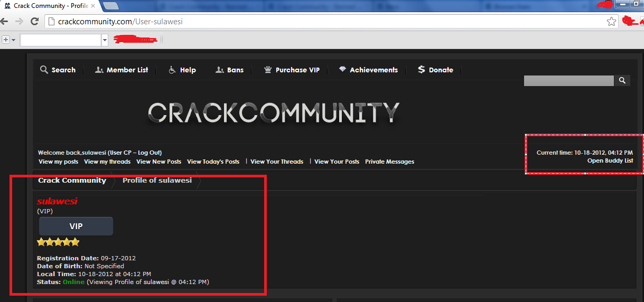Go to Purchase VIP
Image resolution: width=644 pixels, height=302 pixels.
click(297, 70)
